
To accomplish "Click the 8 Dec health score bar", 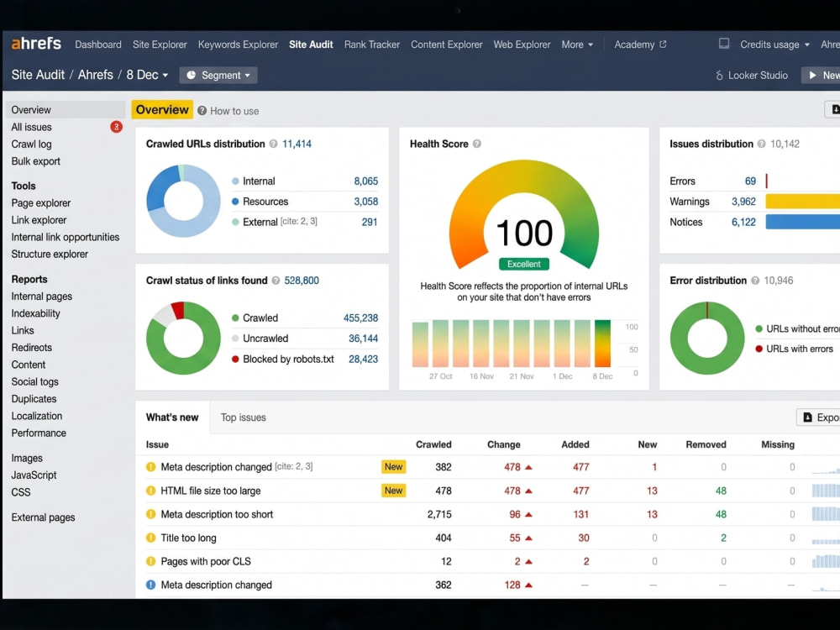I will point(602,344).
